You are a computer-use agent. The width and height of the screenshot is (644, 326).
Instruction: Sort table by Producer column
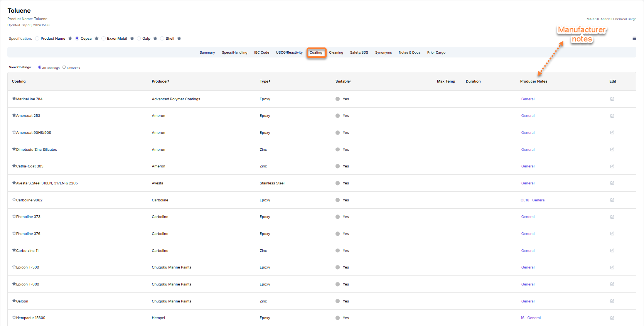pos(160,81)
